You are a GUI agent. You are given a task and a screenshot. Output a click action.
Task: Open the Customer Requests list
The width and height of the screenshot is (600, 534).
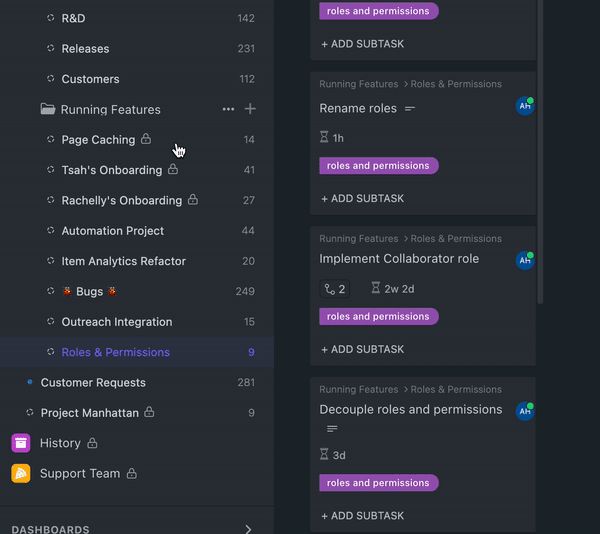click(x=93, y=382)
